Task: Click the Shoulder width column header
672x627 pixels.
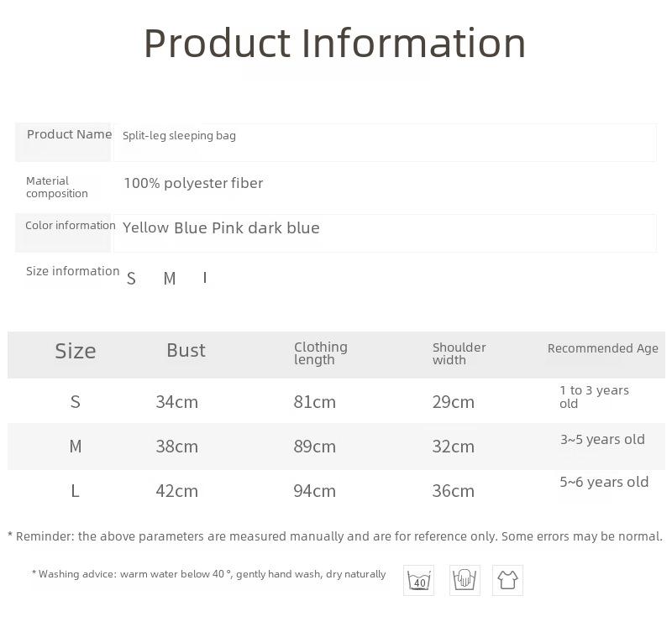Action: coord(459,353)
